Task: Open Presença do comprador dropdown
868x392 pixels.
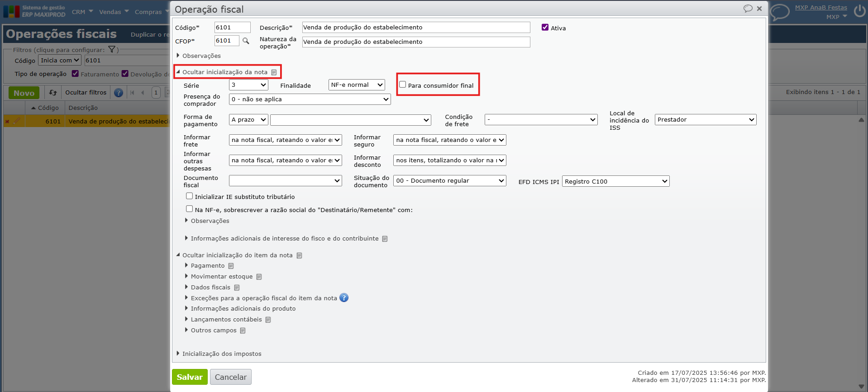Action: [310, 99]
